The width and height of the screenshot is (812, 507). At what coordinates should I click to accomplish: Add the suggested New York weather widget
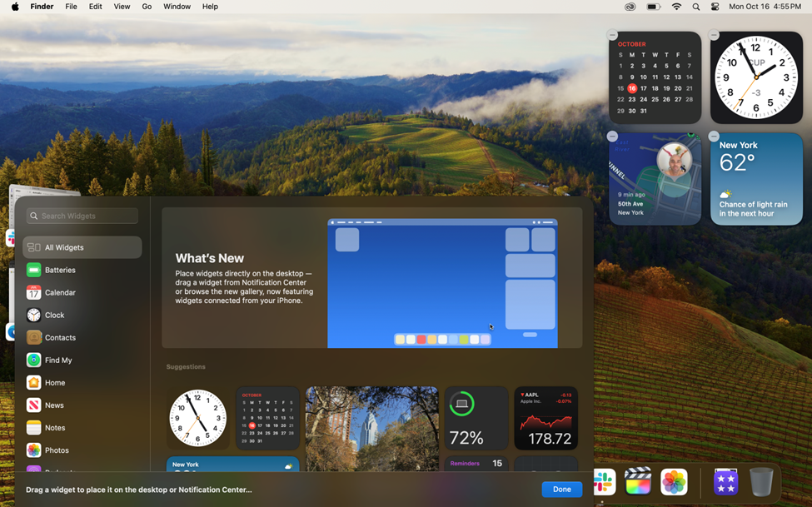click(x=232, y=464)
